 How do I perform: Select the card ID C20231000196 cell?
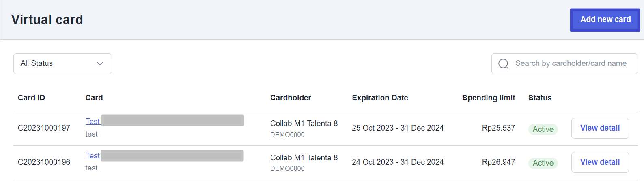coord(44,162)
